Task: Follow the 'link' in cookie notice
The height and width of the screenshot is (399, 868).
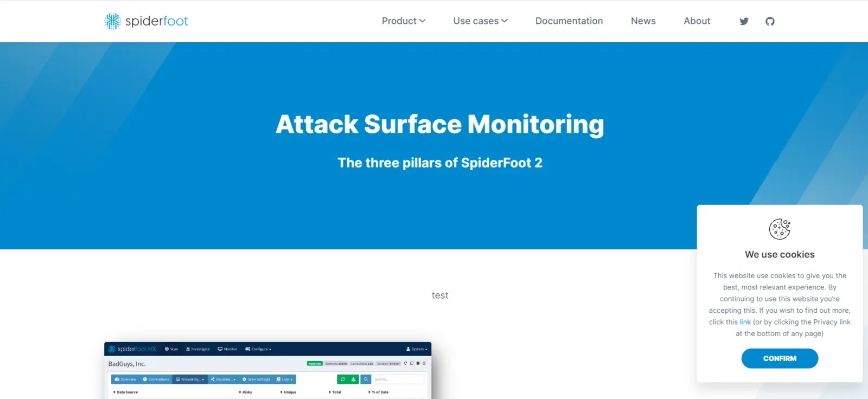Action: 745,322
